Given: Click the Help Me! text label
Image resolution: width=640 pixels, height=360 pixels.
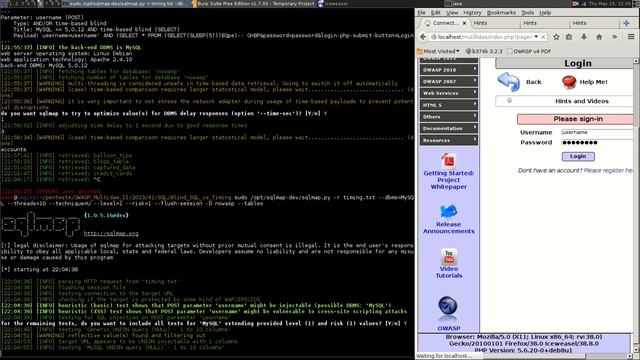Looking at the screenshot, I should point(593,82).
